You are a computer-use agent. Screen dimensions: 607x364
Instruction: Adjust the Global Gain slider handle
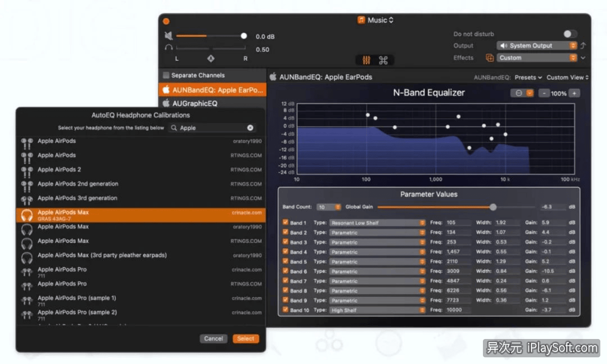coord(493,207)
